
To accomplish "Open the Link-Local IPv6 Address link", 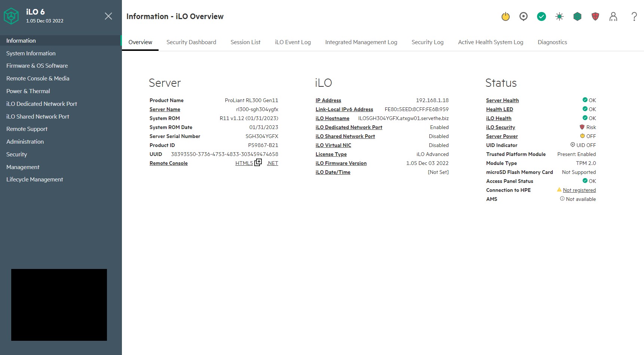I will [x=344, y=109].
